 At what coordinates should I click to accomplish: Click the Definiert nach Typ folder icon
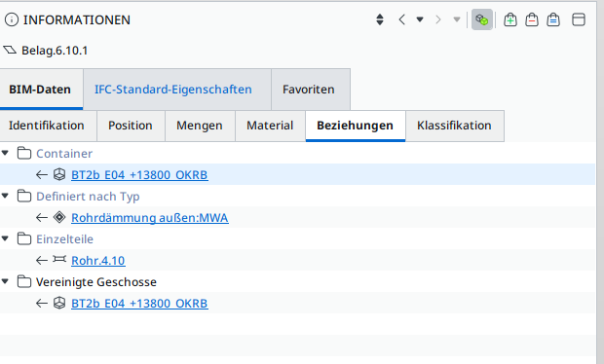click(x=24, y=196)
